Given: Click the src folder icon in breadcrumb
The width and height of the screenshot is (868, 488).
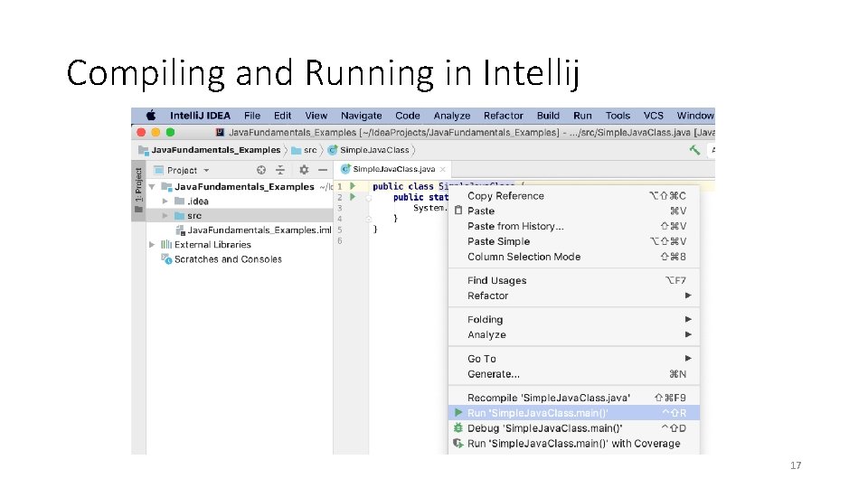Looking at the screenshot, I should pyautogui.click(x=297, y=151).
